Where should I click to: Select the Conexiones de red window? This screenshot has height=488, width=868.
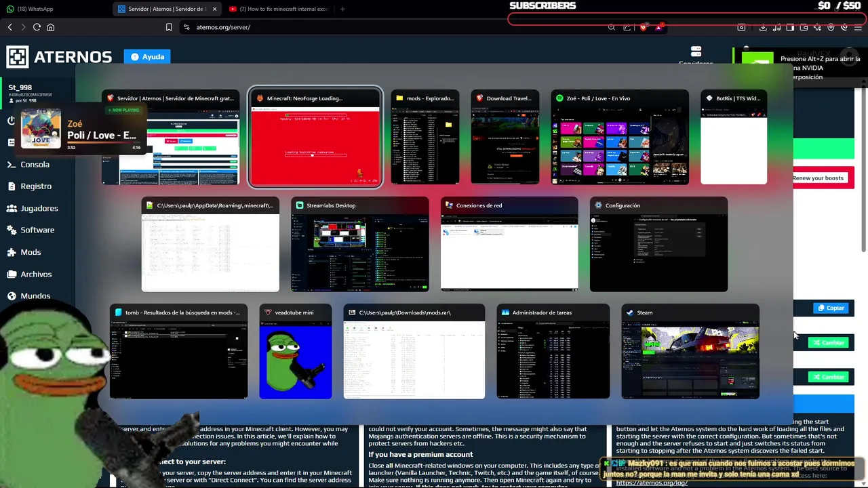(x=509, y=245)
